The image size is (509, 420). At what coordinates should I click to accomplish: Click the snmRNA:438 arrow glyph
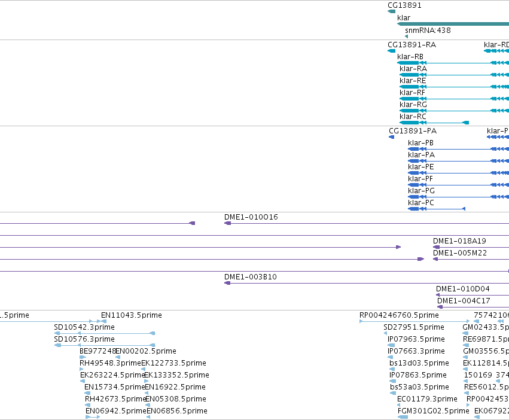pyautogui.click(x=406, y=36)
